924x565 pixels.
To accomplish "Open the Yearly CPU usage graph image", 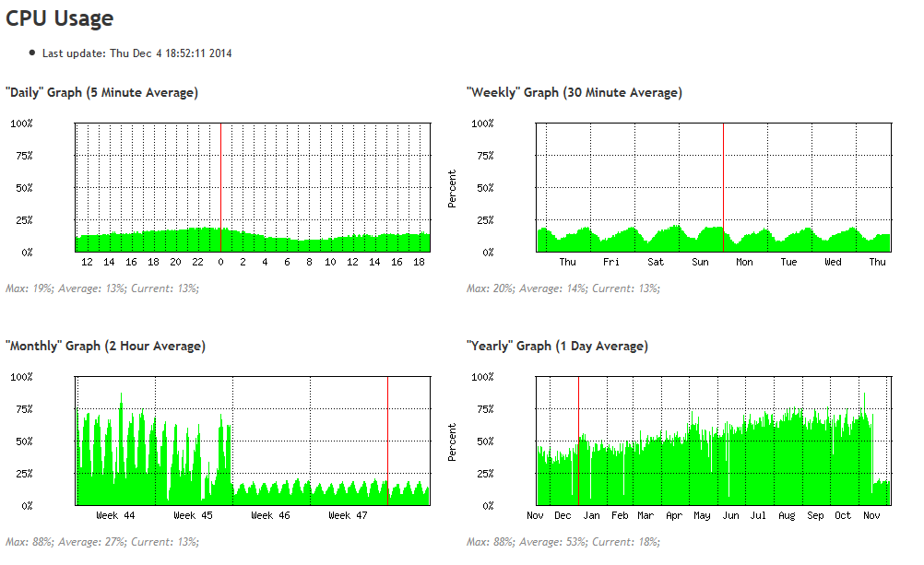I will coord(671,447).
